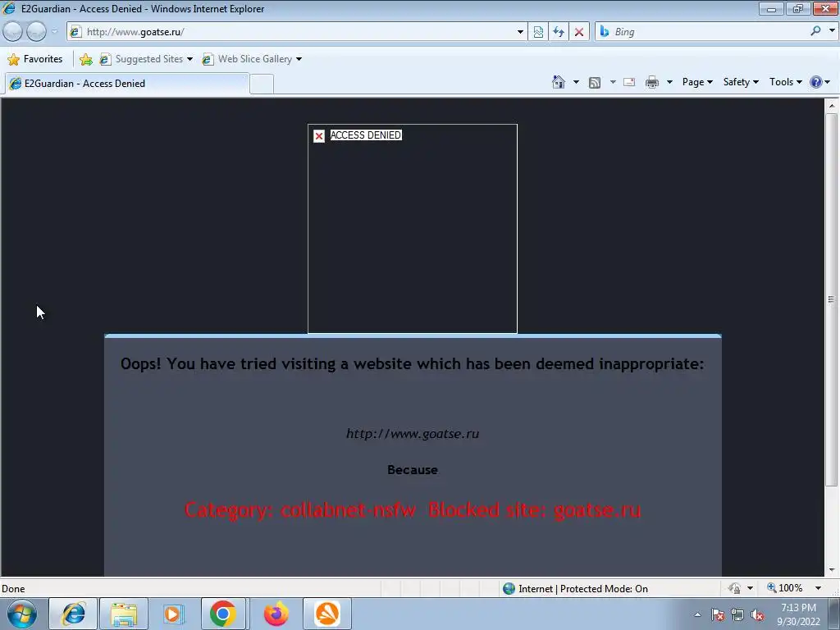The width and height of the screenshot is (840, 630).
Task: Open the Windows Start menu
Action: (22, 614)
